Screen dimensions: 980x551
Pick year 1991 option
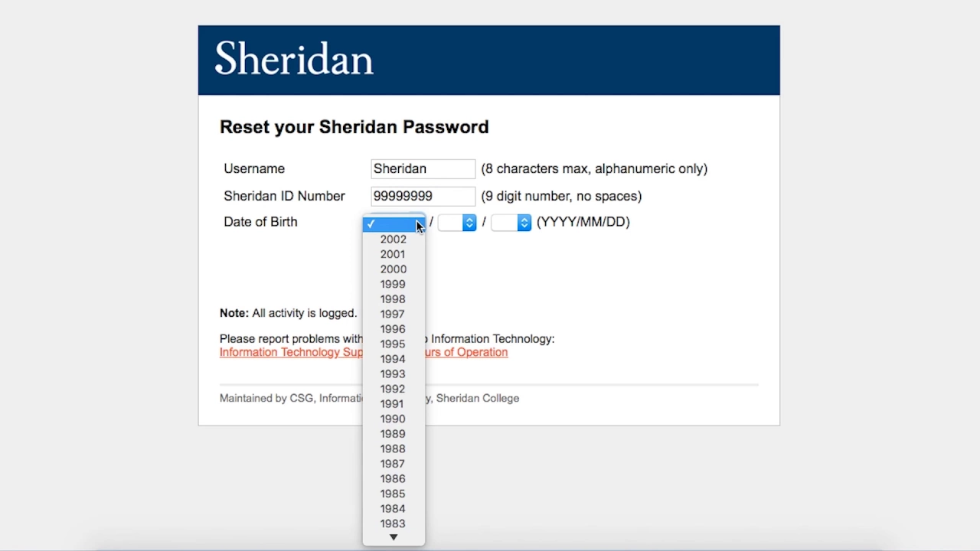394,404
